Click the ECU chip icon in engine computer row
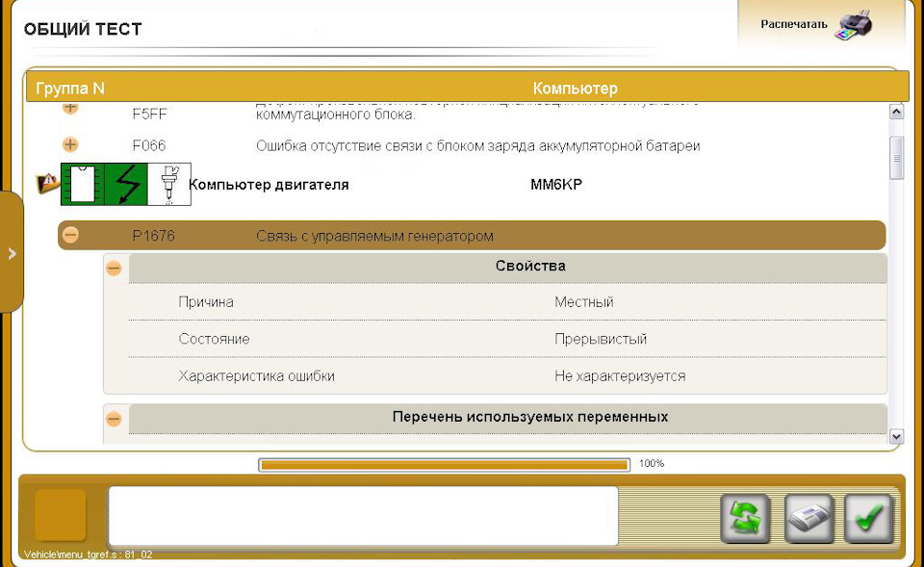 pos(83,185)
